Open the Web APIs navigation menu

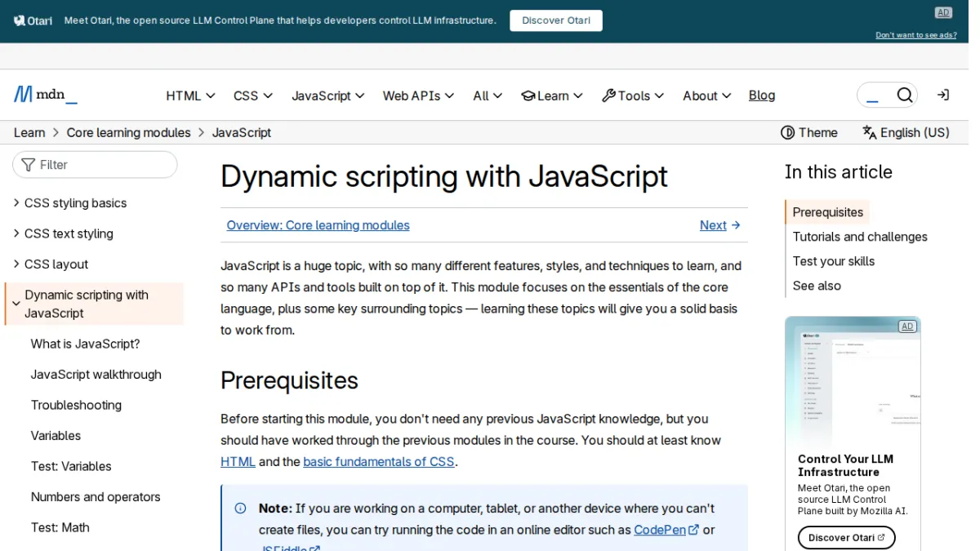[419, 96]
